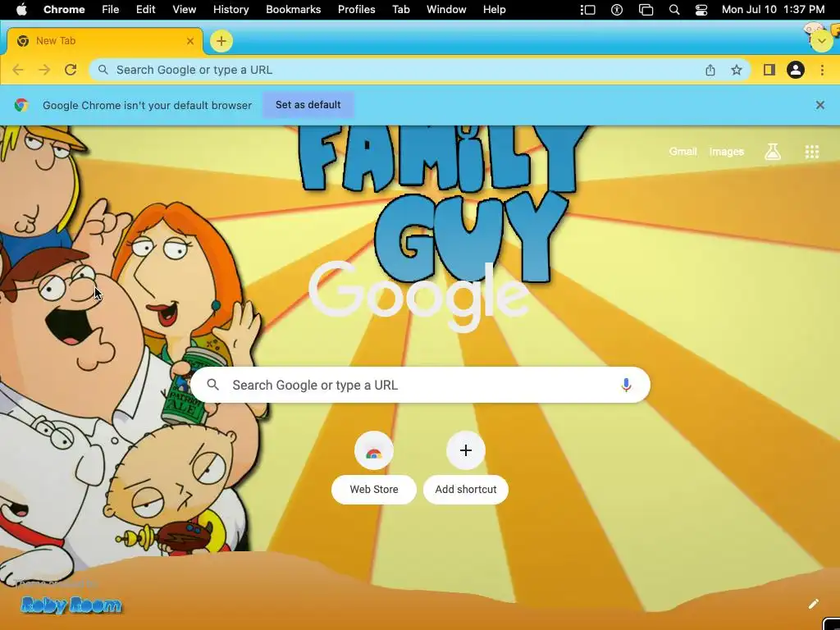This screenshot has height=630, width=840.
Task: Select the New Tab tab
Action: 104,41
